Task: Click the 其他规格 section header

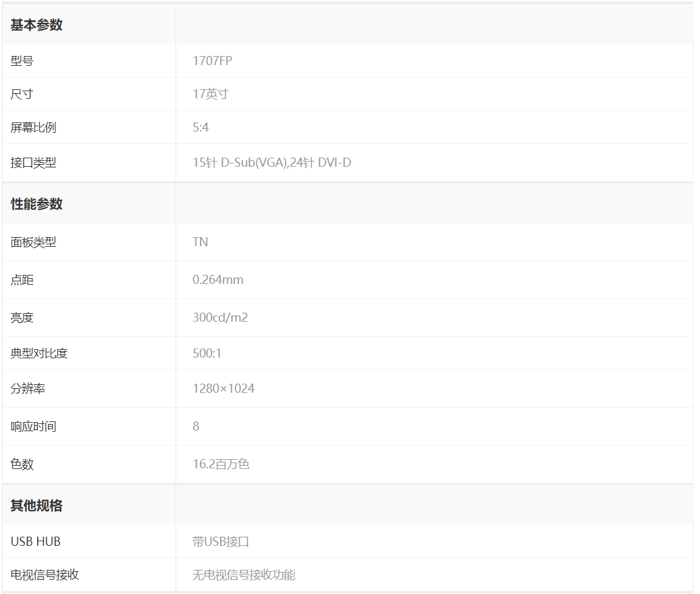Action: pyautogui.click(x=36, y=505)
